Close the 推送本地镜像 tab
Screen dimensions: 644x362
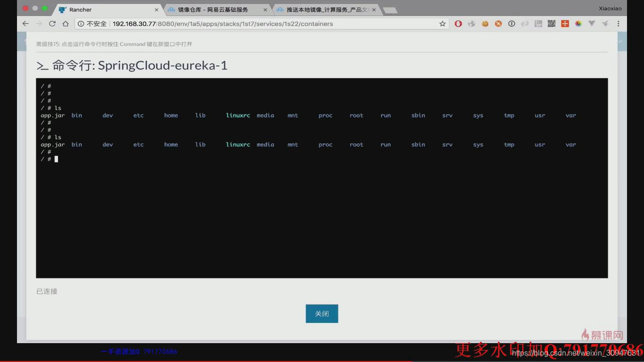(x=373, y=9)
